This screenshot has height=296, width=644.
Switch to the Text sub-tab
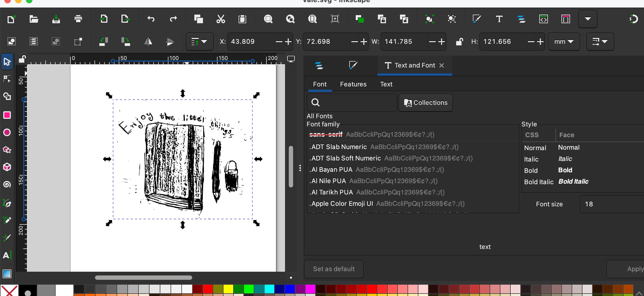(386, 84)
